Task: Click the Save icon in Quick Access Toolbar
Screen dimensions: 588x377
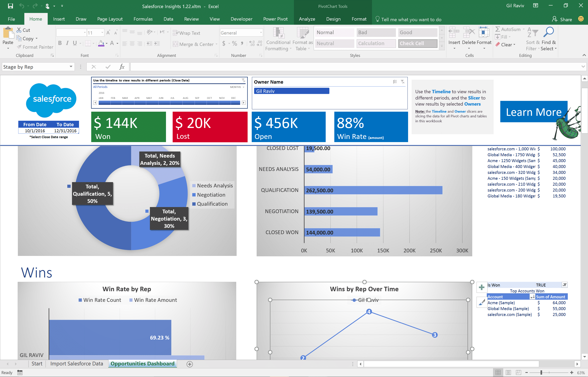Action: (10, 6)
